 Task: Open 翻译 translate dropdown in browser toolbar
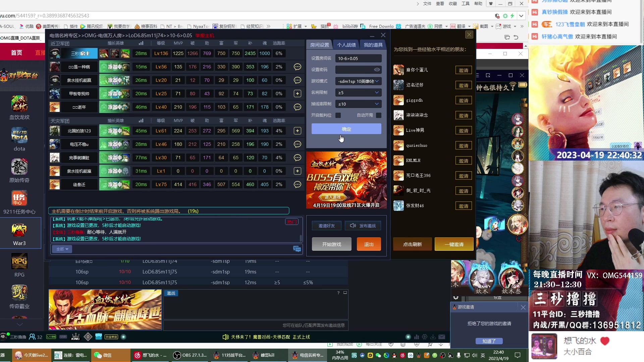(x=461, y=26)
